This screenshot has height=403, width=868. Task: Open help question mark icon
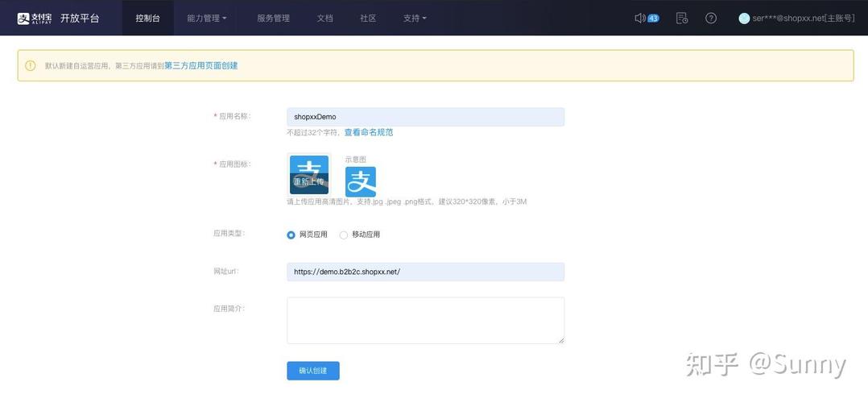coord(711,18)
